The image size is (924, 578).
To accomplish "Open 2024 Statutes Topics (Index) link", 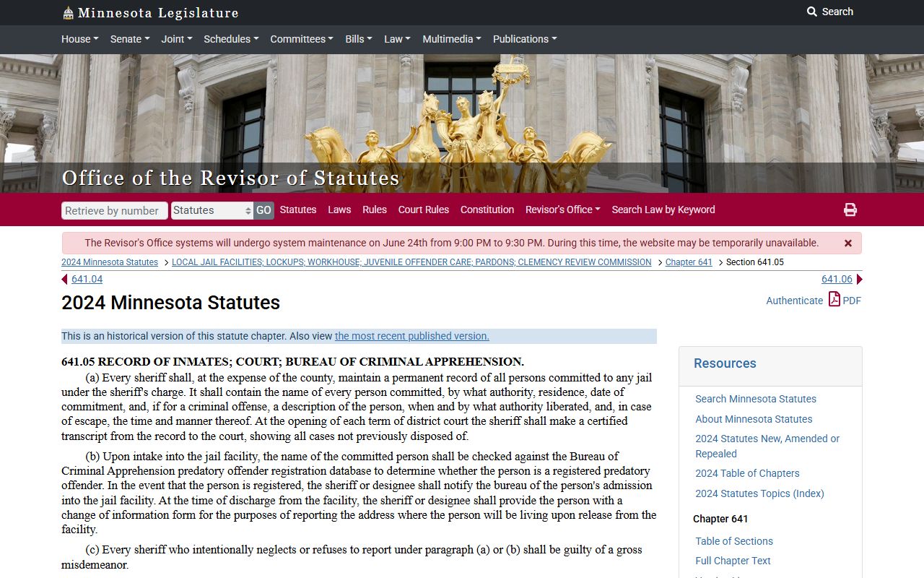I will (x=759, y=493).
